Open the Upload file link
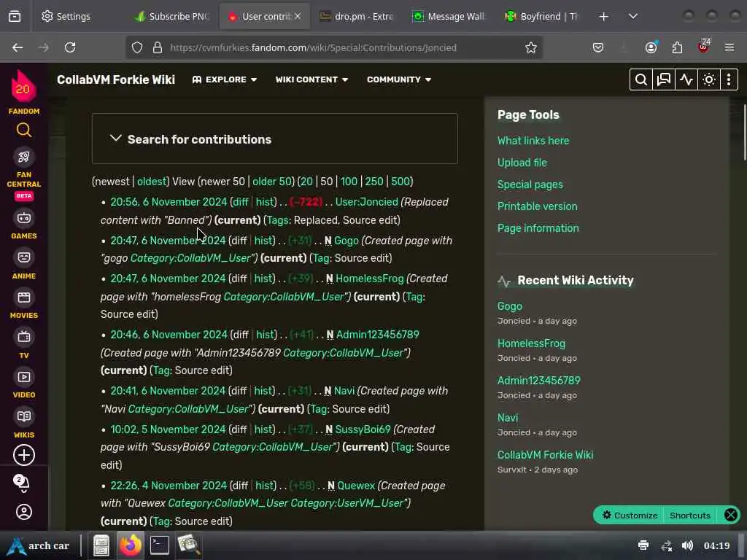Viewport: 747px width, 560px height. click(522, 163)
